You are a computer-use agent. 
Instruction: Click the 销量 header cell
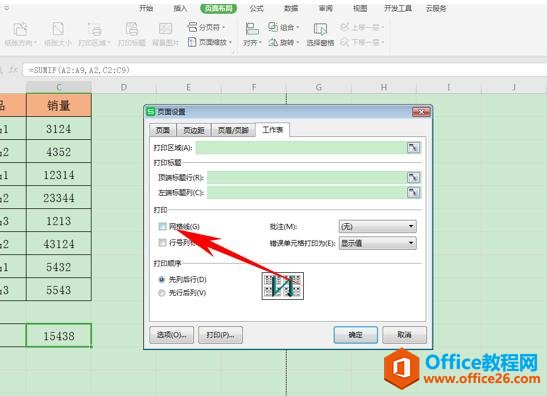[59, 105]
